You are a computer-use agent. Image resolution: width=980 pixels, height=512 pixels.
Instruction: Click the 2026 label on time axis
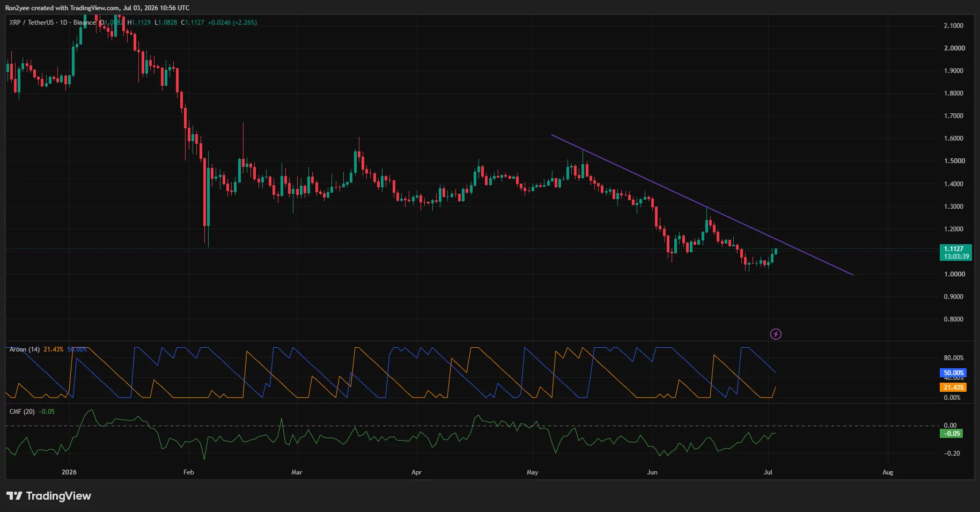pos(69,472)
